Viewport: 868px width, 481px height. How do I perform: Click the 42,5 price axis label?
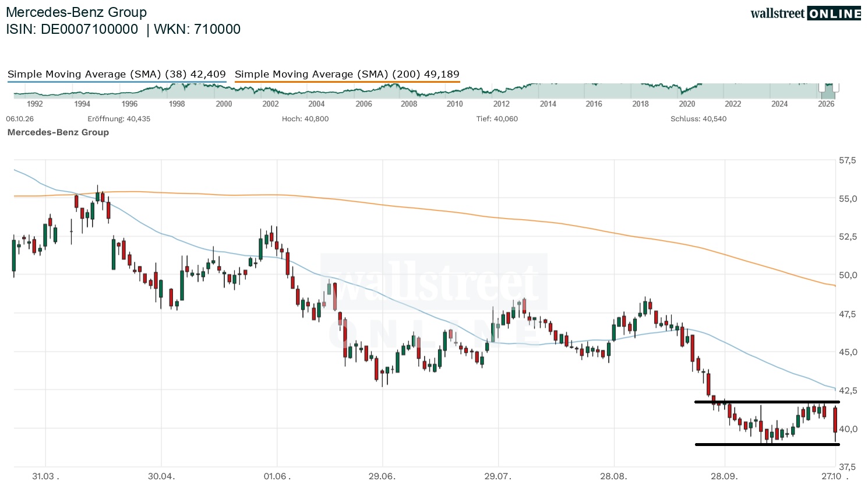tap(848, 391)
